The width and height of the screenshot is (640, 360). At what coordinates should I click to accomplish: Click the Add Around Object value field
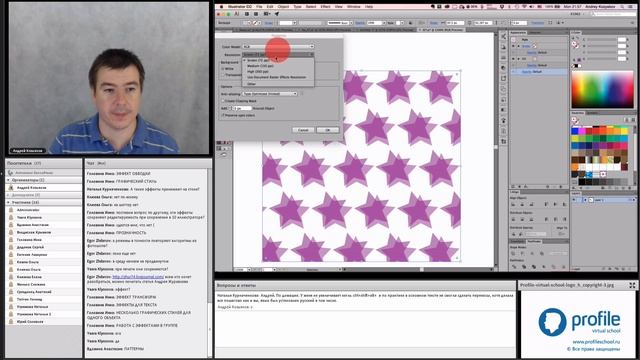pyautogui.click(x=241, y=108)
